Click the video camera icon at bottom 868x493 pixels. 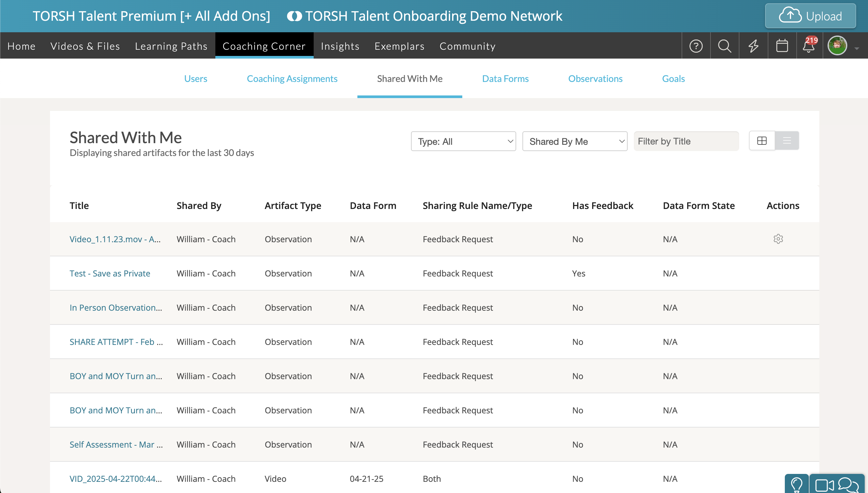824,485
